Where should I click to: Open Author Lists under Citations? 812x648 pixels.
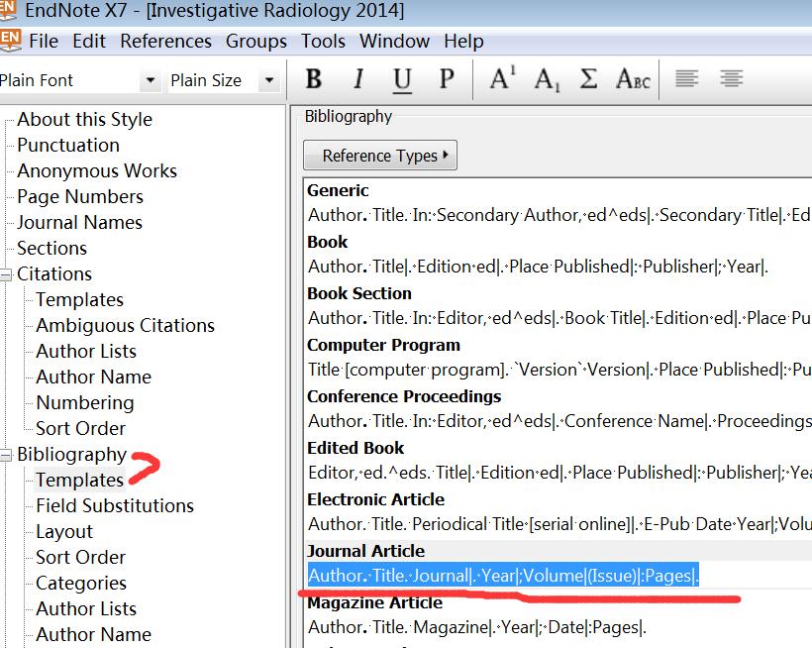(86, 351)
